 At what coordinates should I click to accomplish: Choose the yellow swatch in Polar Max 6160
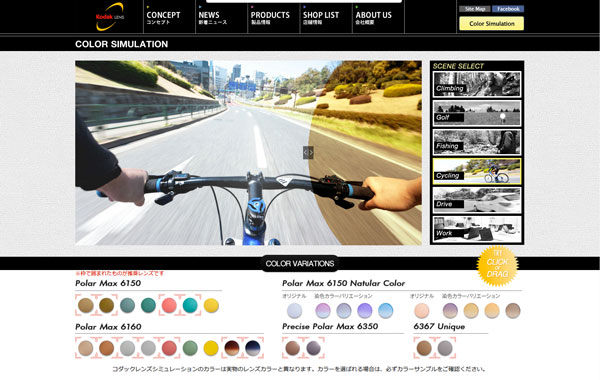click(x=211, y=348)
